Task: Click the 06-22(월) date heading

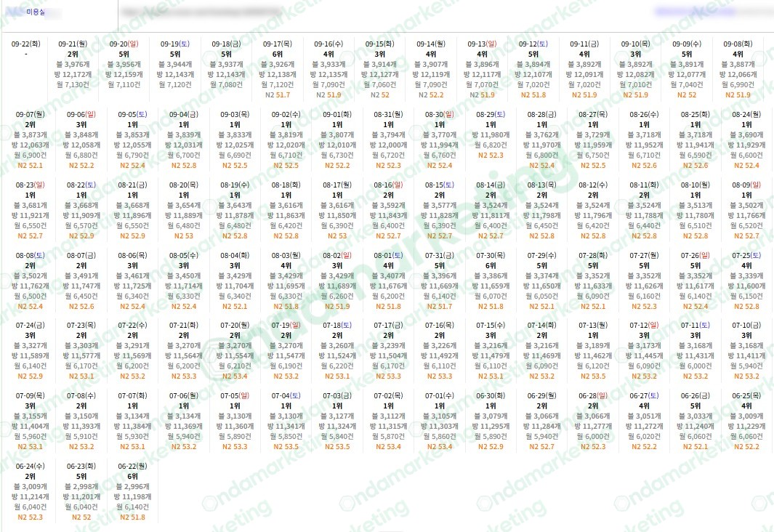Action: point(132,467)
